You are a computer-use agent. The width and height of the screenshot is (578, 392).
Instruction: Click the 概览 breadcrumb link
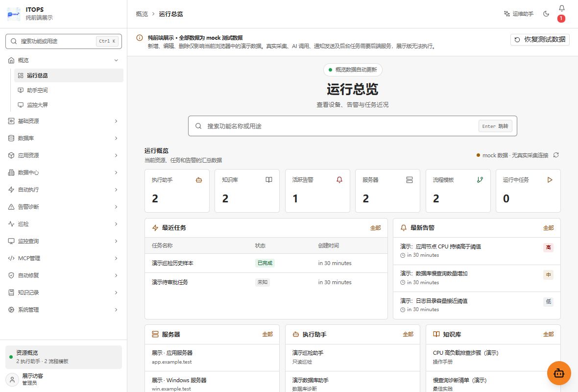142,14
